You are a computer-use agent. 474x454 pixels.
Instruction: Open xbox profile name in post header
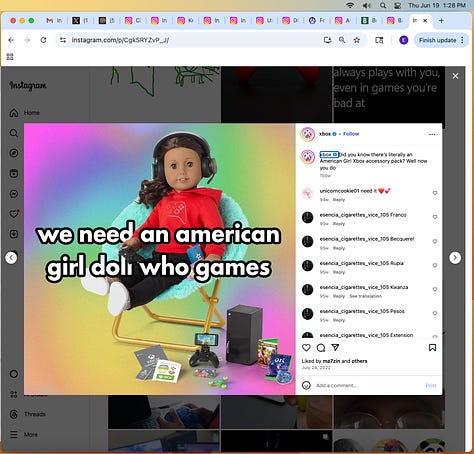[325, 134]
